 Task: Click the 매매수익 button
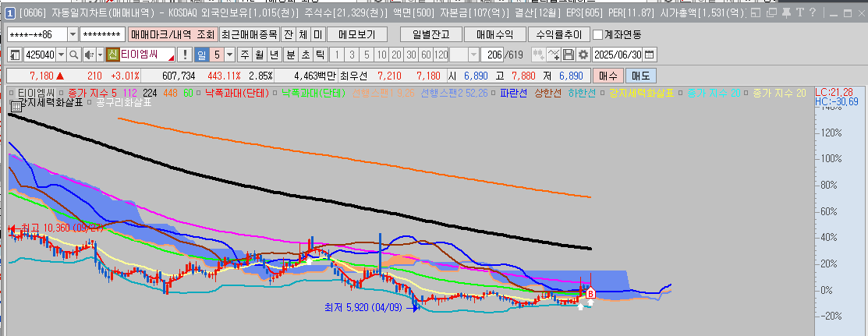pos(495,35)
